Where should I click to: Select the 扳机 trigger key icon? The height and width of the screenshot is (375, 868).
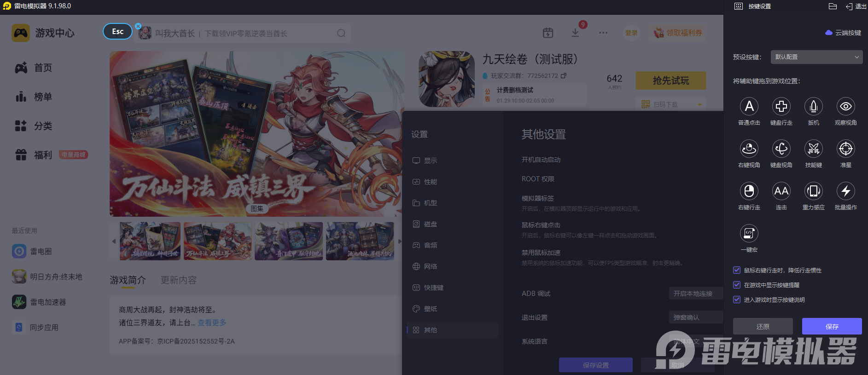coord(814,106)
